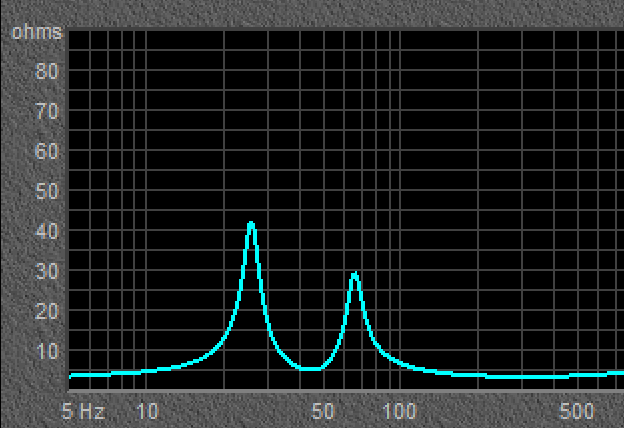This screenshot has height=428, width=624.
Task: Click the 50 ohms vertical axis value
Action: tap(47, 192)
